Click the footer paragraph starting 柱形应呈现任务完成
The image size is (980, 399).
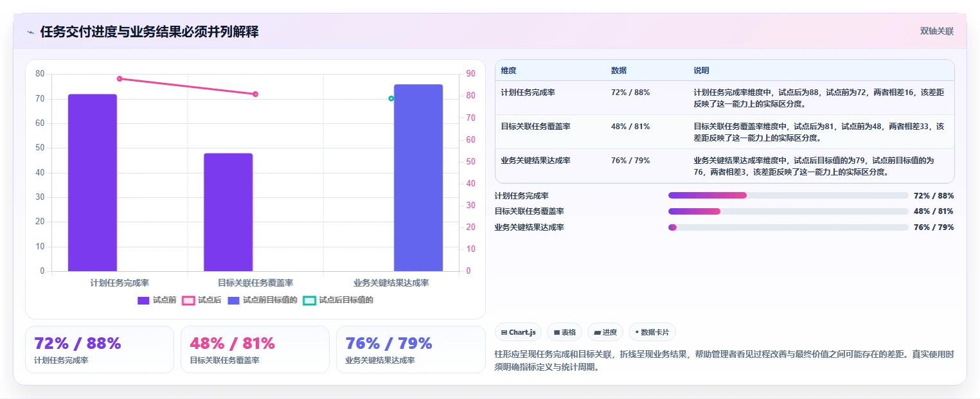pos(724,361)
